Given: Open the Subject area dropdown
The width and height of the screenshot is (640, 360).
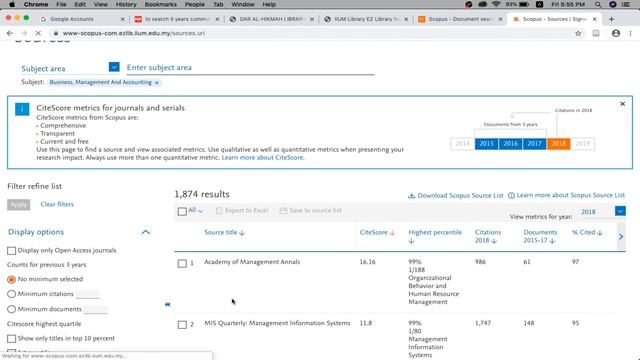Looking at the screenshot, I should pos(114,67).
